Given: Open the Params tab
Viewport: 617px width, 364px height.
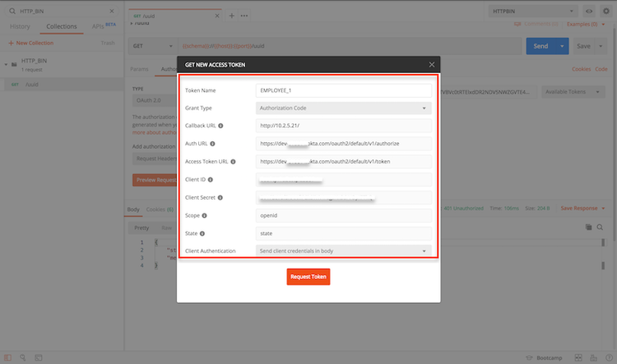Looking at the screenshot, I should click(139, 69).
